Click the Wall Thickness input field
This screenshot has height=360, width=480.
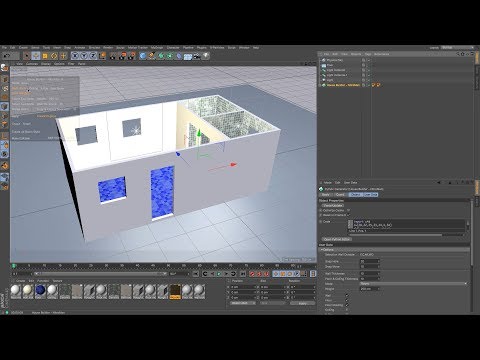point(370,273)
